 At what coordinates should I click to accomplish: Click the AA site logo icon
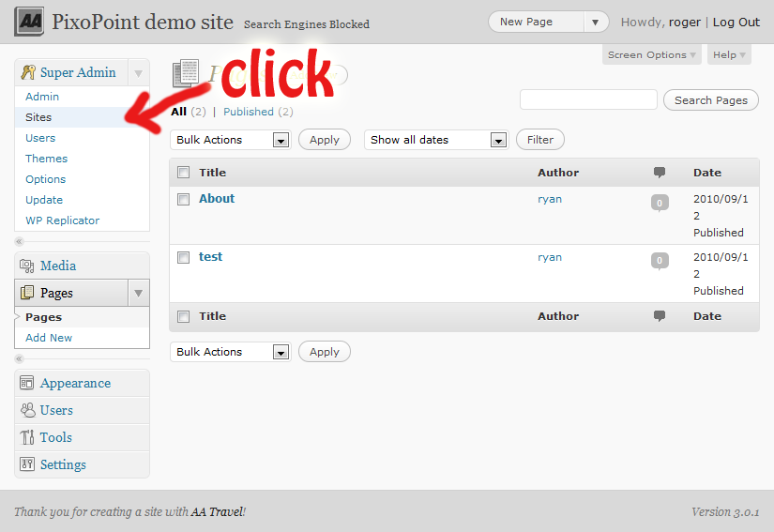click(29, 22)
